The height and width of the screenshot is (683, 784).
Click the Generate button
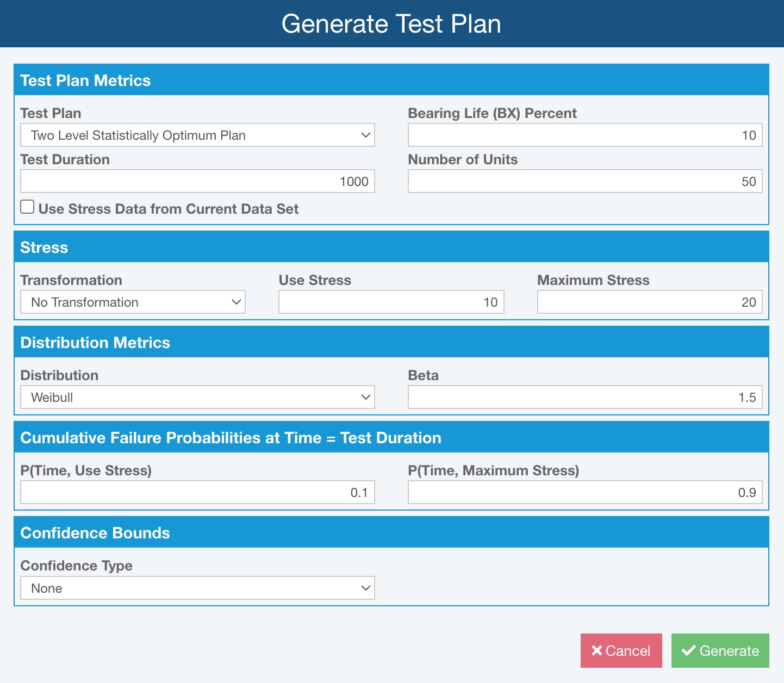[x=720, y=650]
